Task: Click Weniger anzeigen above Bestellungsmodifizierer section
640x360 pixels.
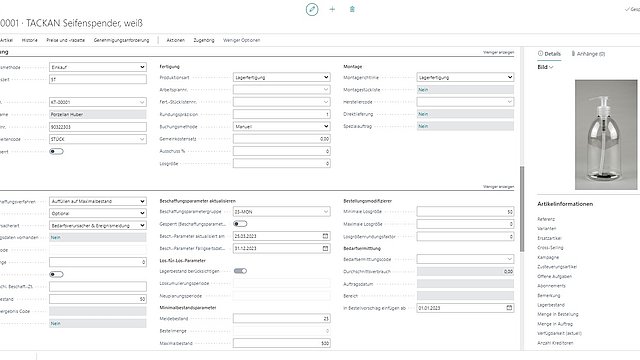Action: pyautogui.click(x=498, y=187)
